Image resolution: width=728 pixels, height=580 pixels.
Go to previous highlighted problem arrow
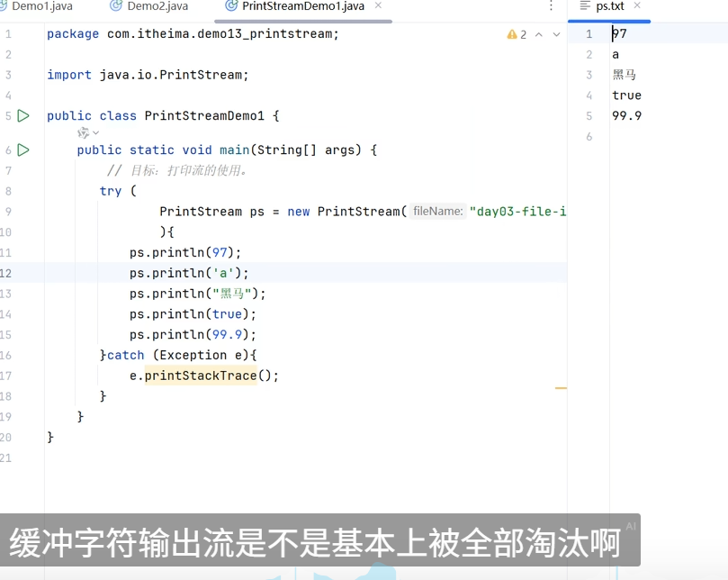pyautogui.click(x=539, y=34)
